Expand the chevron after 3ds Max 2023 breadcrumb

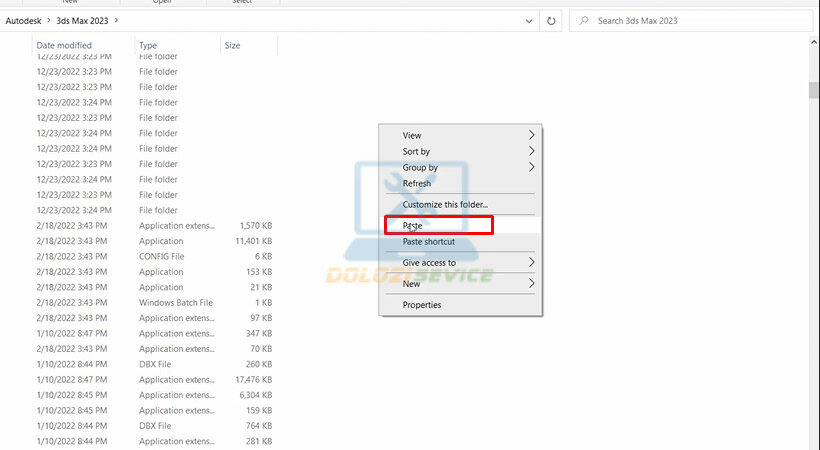click(116, 21)
